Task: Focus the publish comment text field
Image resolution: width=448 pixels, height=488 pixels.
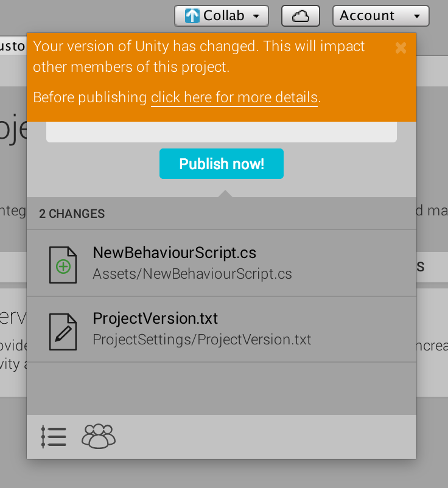Action: [x=222, y=132]
